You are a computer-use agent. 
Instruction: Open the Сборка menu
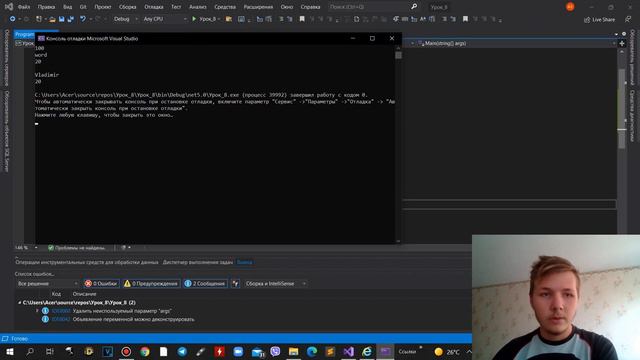(x=128, y=7)
